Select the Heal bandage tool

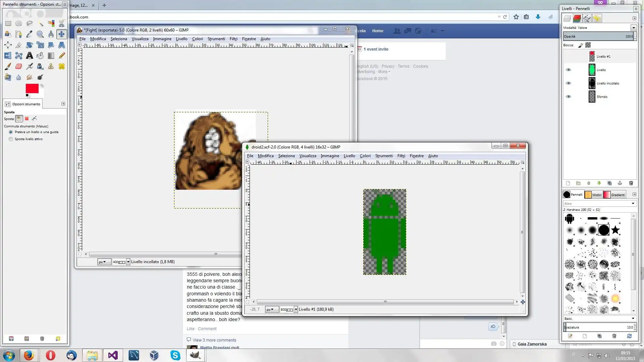62,66
